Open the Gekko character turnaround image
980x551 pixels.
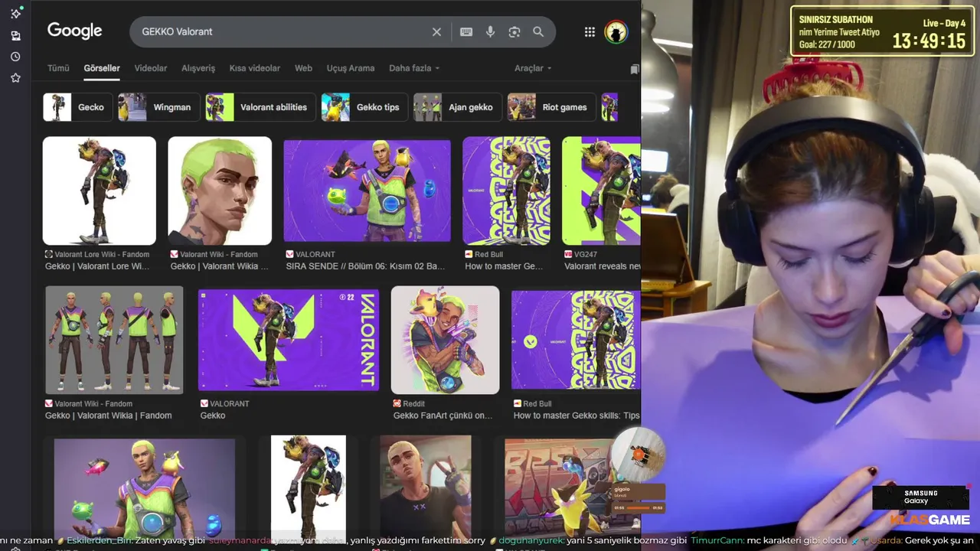(114, 340)
